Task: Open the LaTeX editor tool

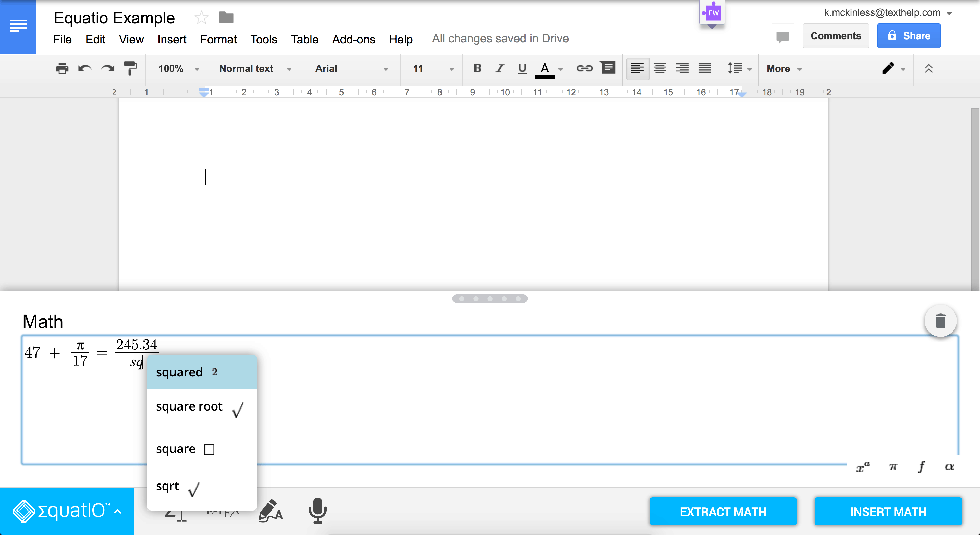Action: (223, 513)
